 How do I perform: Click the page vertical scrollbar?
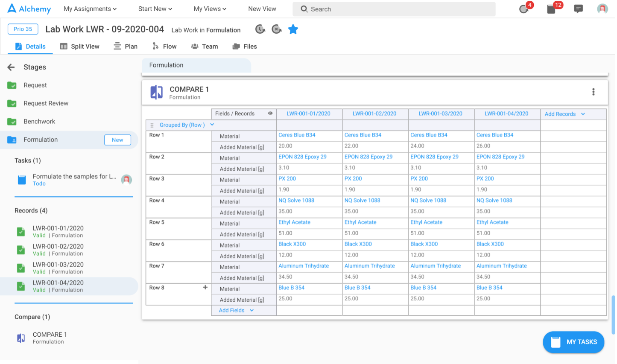tap(614, 314)
